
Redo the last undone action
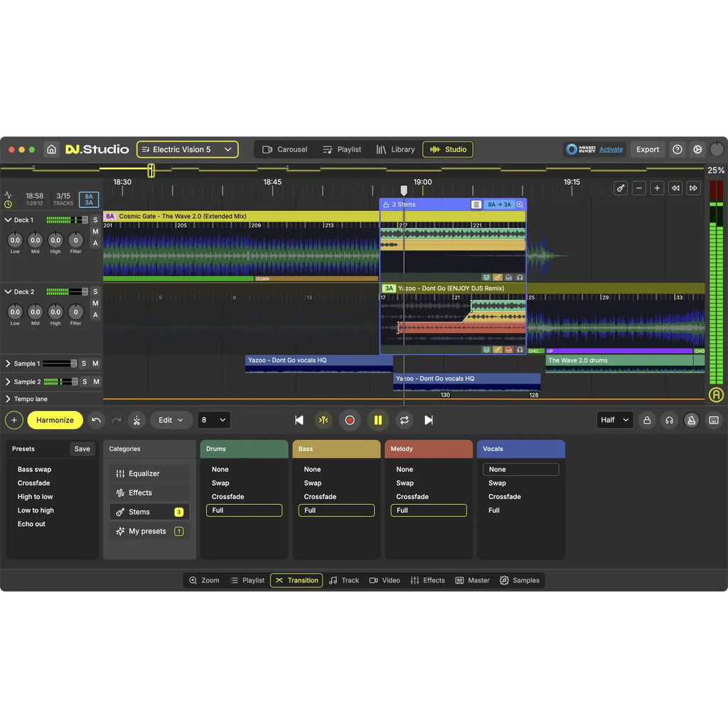pos(117,420)
